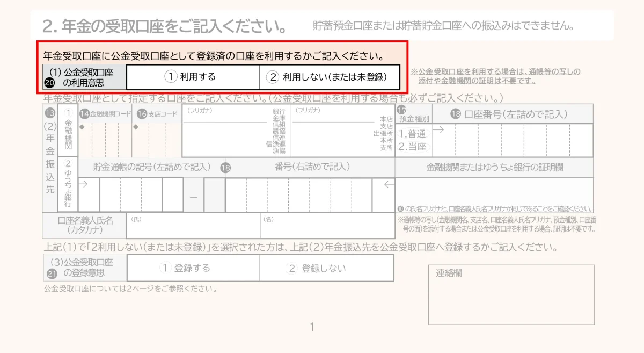
Task: Click the left-pointing arrow in 番号 row
Action: click(x=389, y=185)
